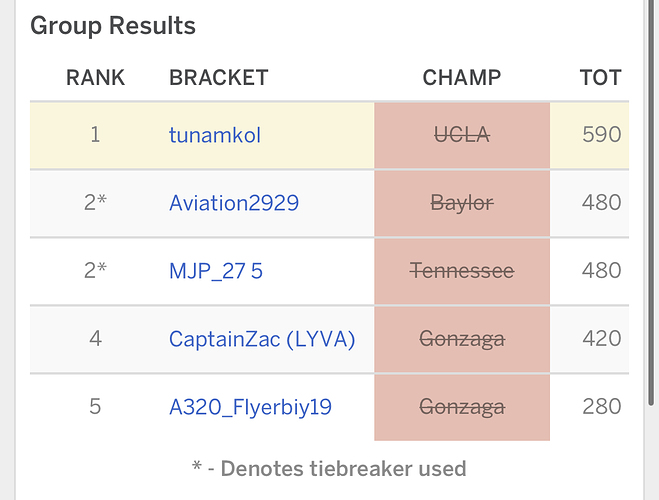Select the crossed-out UCLA champ cell
The image size is (659, 500).
point(462,134)
